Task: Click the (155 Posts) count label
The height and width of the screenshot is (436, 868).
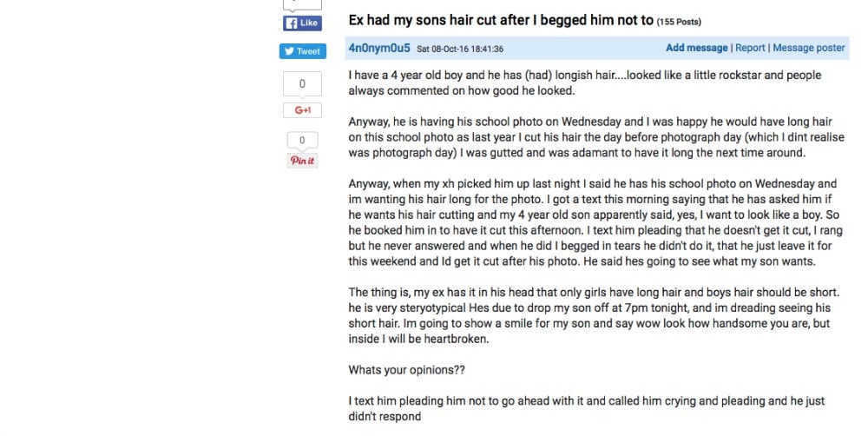Action: click(679, 22)
